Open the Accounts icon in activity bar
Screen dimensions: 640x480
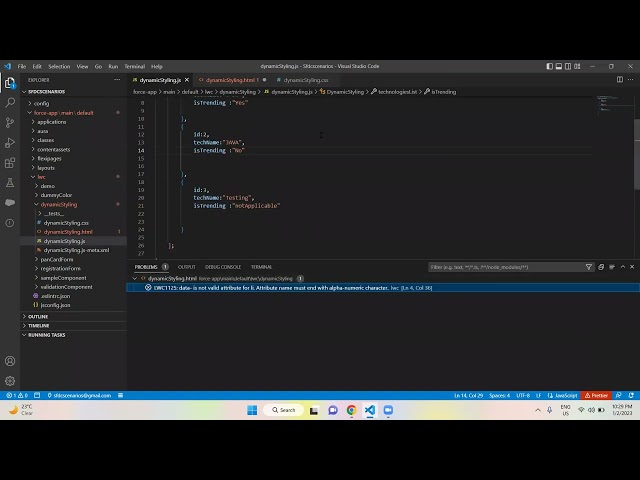10,361
